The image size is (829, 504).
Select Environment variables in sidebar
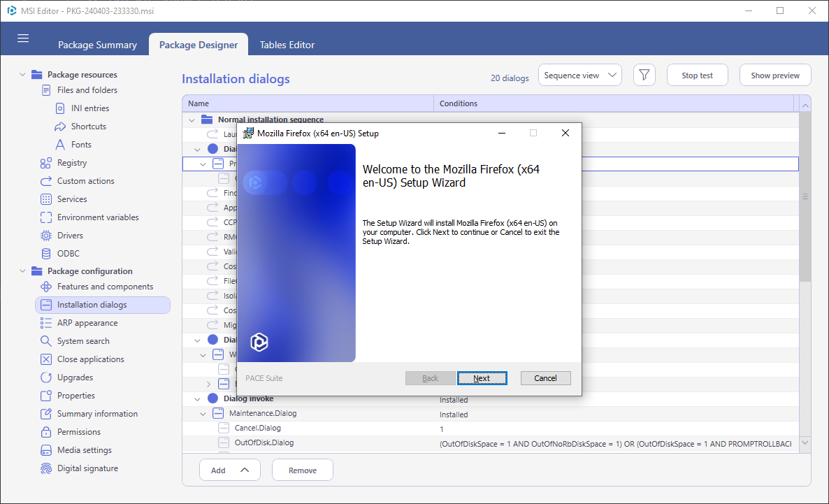point(98,217)
